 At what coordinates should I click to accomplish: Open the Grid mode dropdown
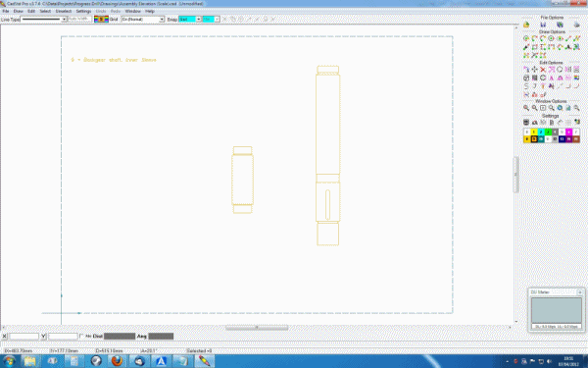click(x=162, y=20)
